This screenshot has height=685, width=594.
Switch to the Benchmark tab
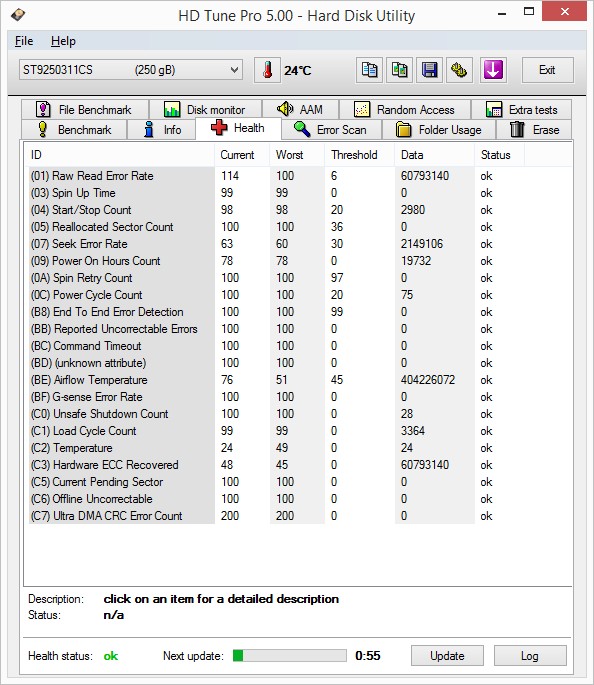[x=74, y=130]
